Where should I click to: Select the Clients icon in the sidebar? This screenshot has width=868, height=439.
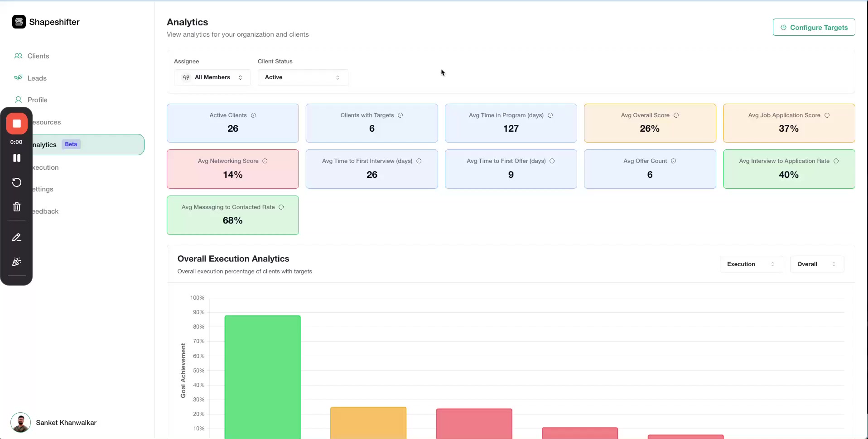[18, 56]
